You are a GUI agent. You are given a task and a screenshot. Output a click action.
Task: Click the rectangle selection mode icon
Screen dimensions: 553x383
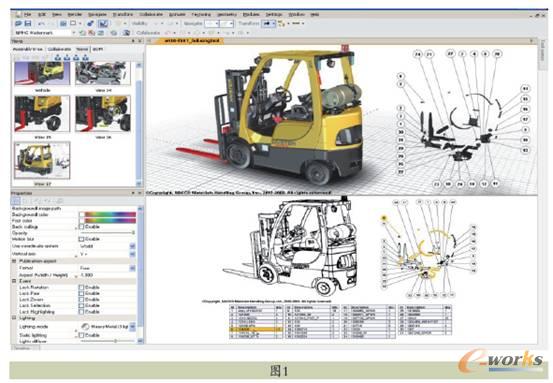(73, 24)
